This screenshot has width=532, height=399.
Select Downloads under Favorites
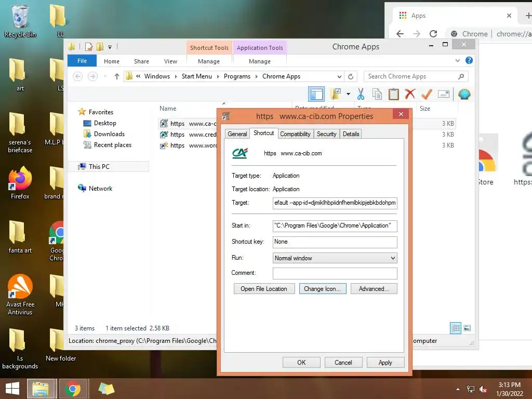point(109,134)
